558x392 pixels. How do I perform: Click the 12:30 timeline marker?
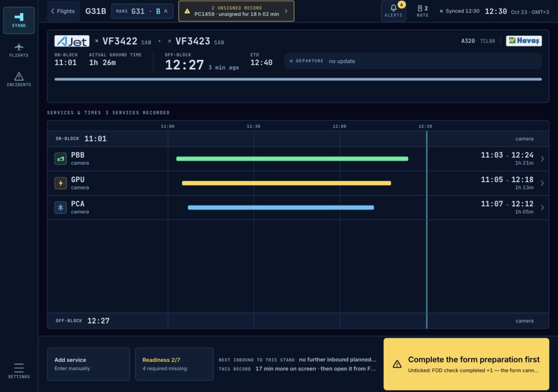(425, 126)
